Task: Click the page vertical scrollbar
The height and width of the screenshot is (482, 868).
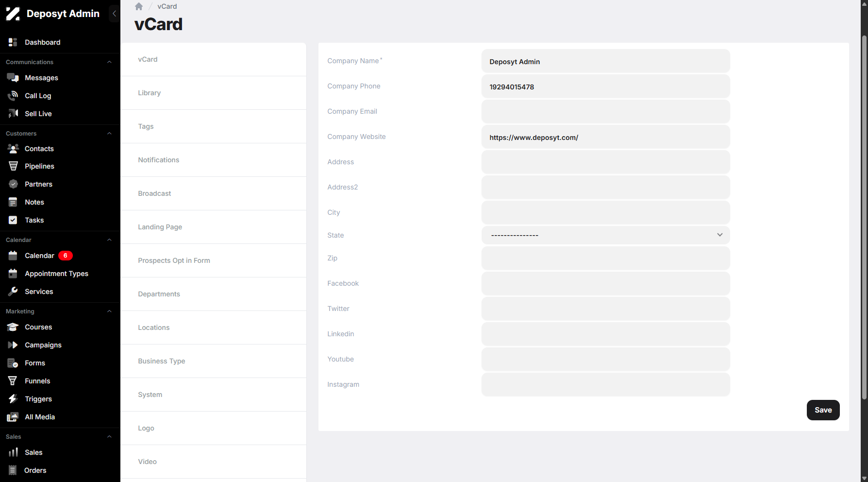Action: pyautogui.click(x=864, y=217)
